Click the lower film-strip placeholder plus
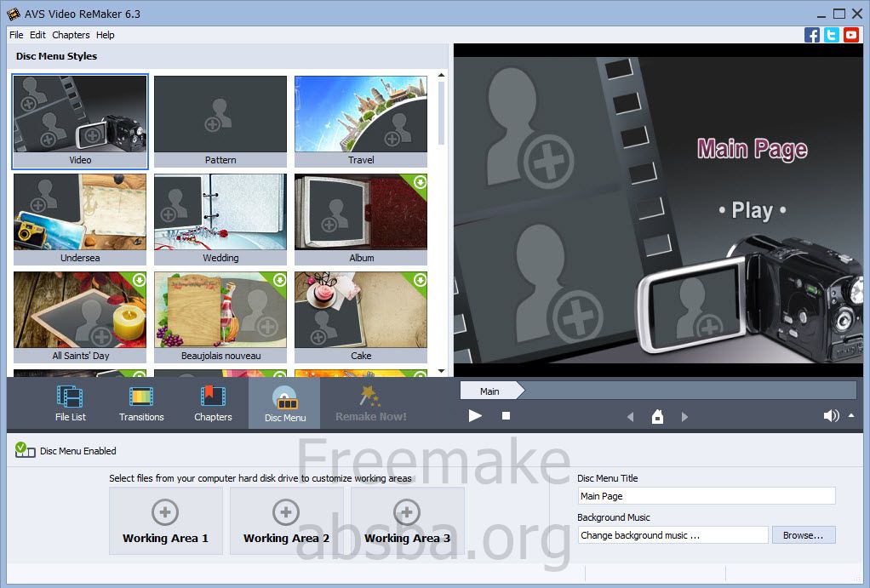Viewport: 870px width, 588px height. tap(577, 317)
